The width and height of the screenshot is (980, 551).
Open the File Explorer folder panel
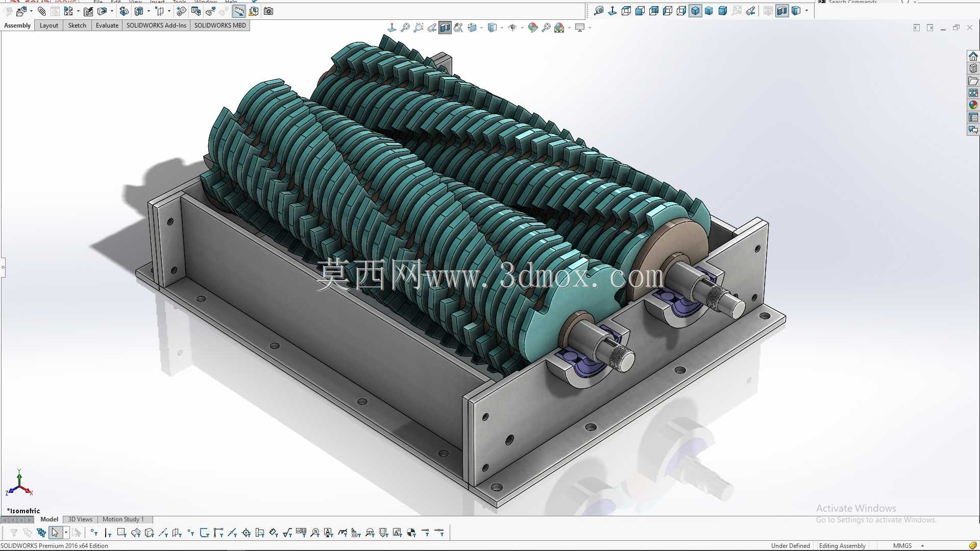[973, 81]
